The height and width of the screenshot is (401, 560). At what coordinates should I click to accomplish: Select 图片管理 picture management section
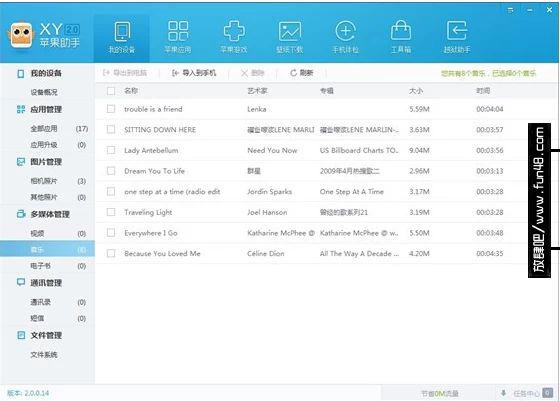(39, 162)
